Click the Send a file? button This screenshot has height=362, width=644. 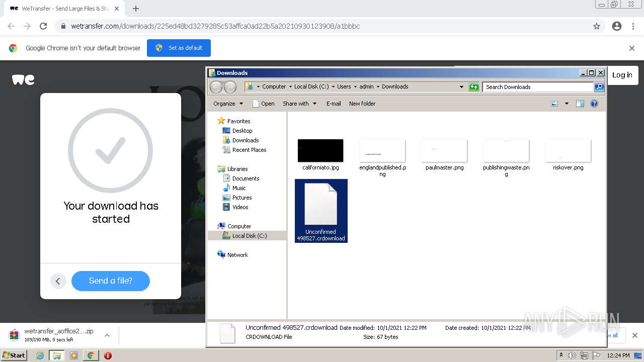[111, 281]
